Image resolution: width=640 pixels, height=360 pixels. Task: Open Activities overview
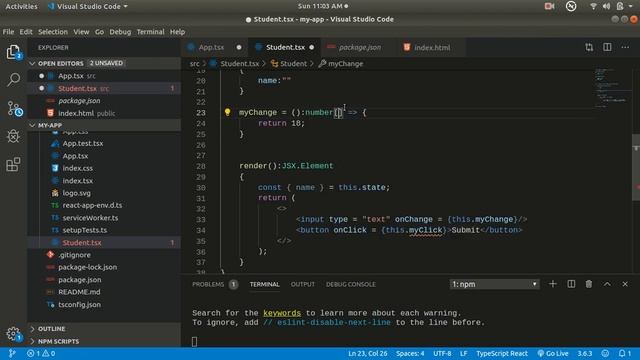pyautogui.click(x=21, y=7)
